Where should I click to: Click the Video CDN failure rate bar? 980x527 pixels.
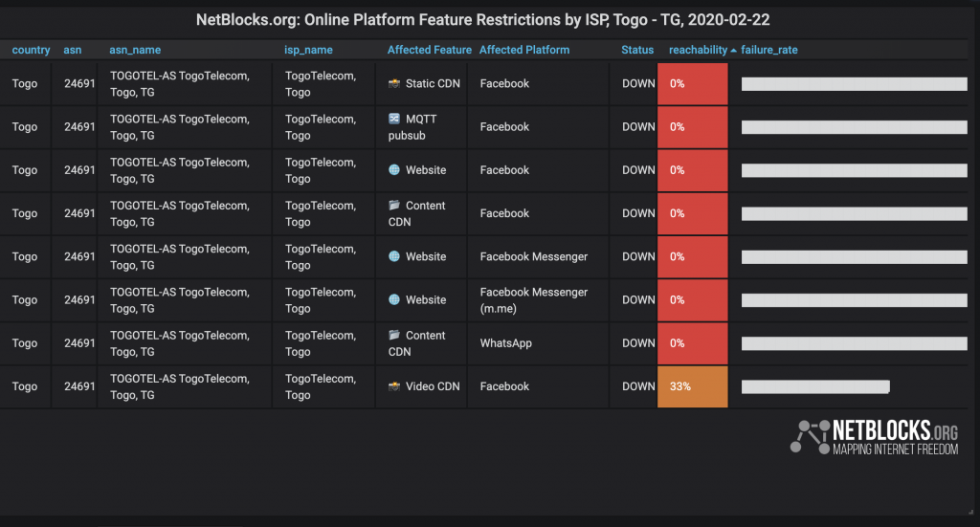point(815,387)
